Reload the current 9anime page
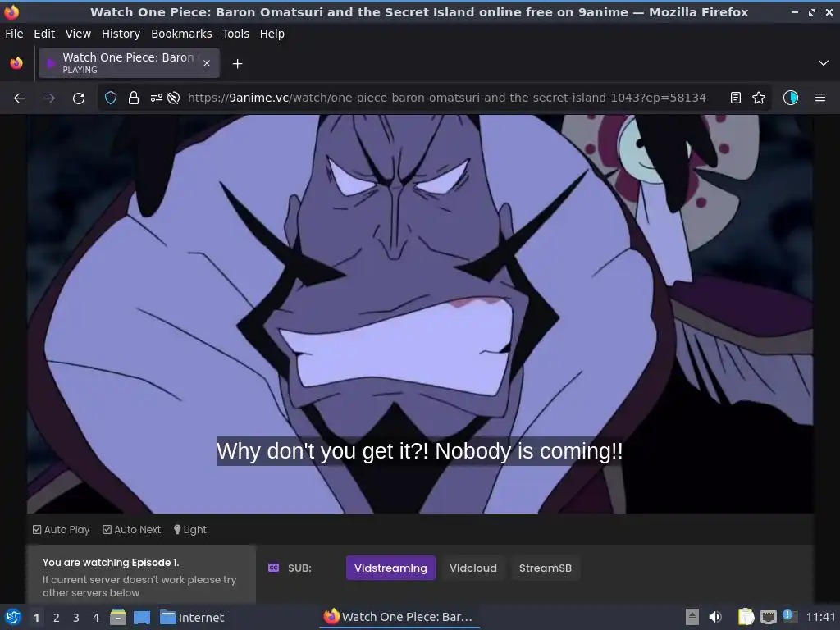Viewport: 840px width, 630px height. tap(79, 98)
